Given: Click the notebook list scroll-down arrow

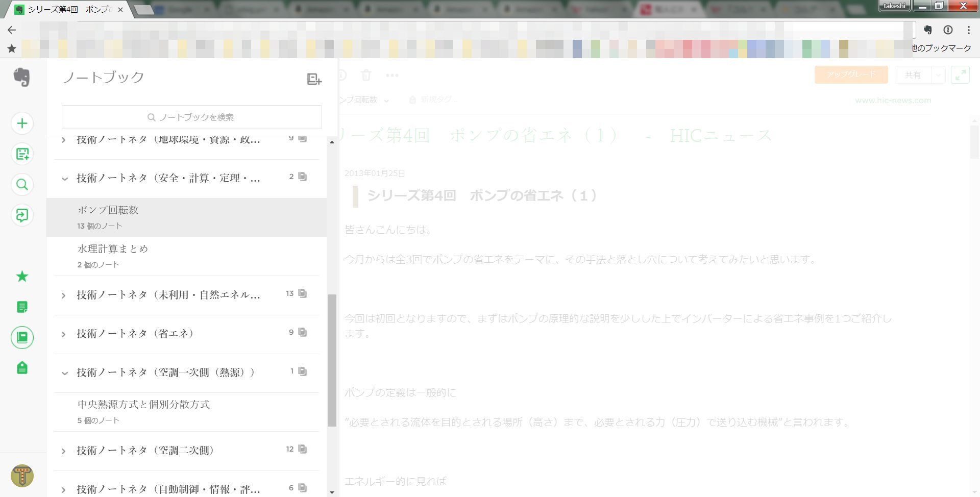Looking at the screenshot, I should tap(332, 492).
